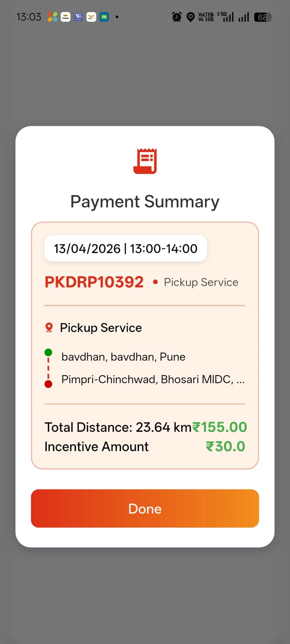Tap the green pickup point dot
Image resolution: width=290 pixels, height=644 pixels.
pyautogui.click(x=48, y=353)
